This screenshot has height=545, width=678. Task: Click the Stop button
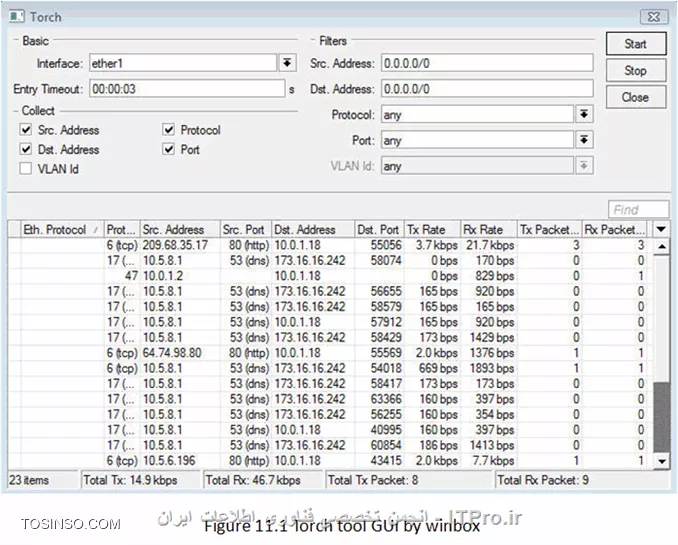click(636, 71)
